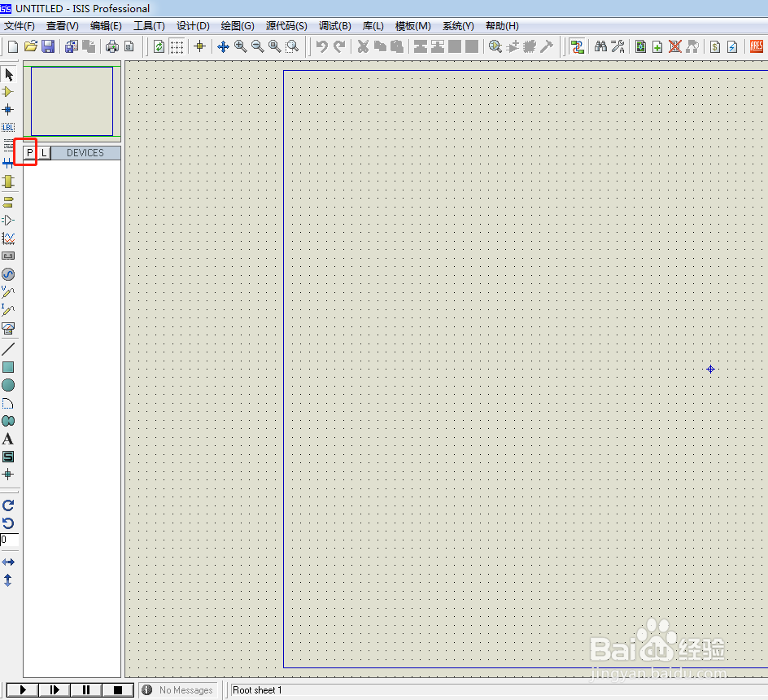
Task: Open the 模板(M) menu
Action: [413, 26]
